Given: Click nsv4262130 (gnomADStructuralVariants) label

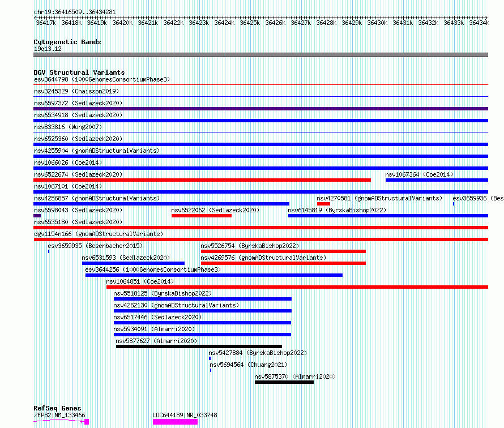Looking at the screenshot, I should pyautogui.click(x=176, y=305).
